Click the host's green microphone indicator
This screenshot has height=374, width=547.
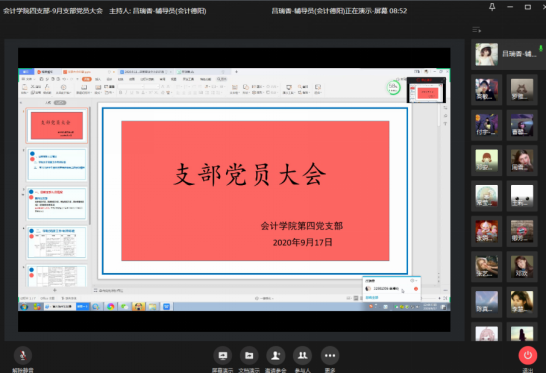pos(541,48)
